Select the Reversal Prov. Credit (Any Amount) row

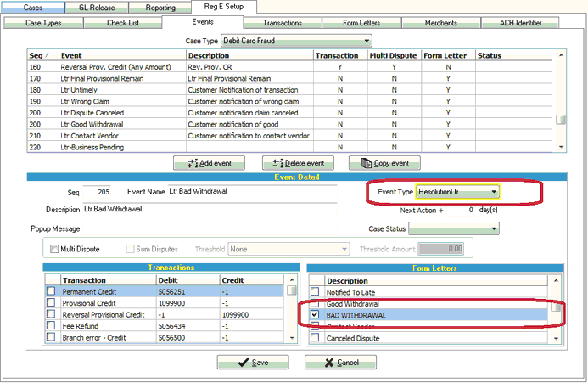(289, 67)
